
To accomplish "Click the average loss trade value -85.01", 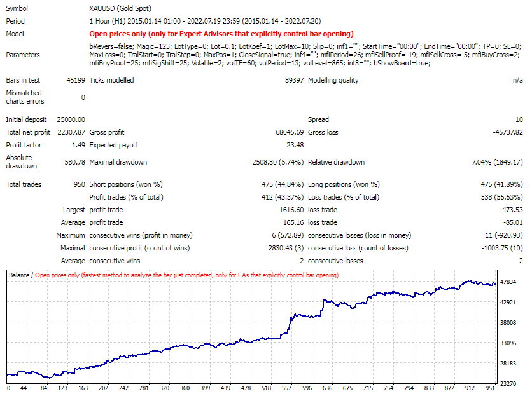I will pyautogui.click(x=513, y=222).
